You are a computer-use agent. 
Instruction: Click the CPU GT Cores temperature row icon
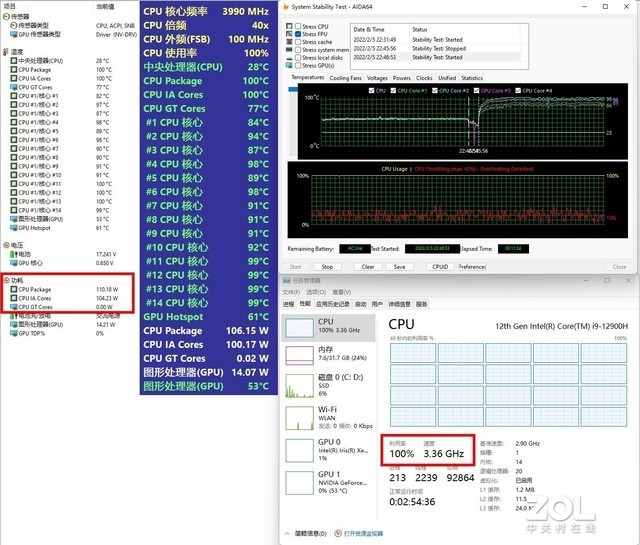tap(13, 87)
